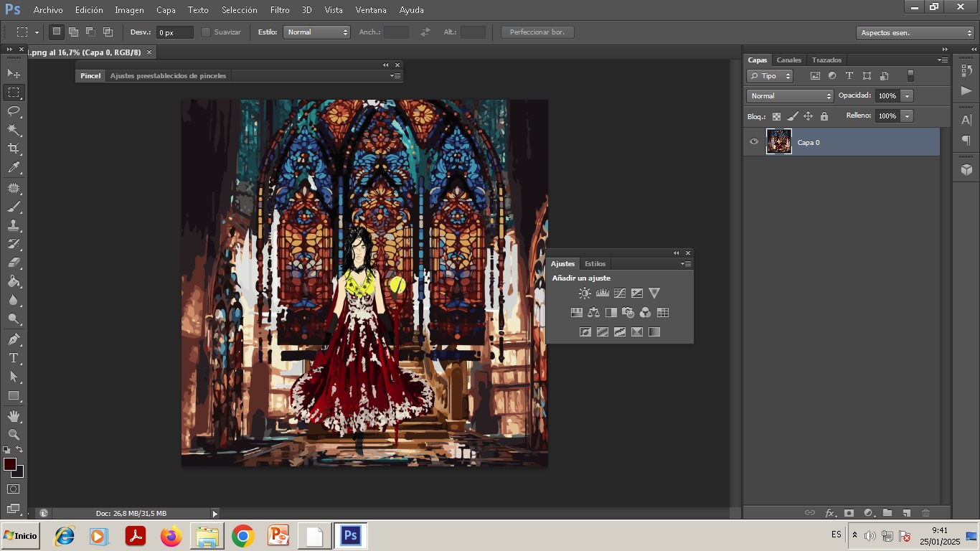Image resolution: width=980 pixels, height=551 pixels.
Task: Toggle Quick Mask mode
Action: point(14,489)
